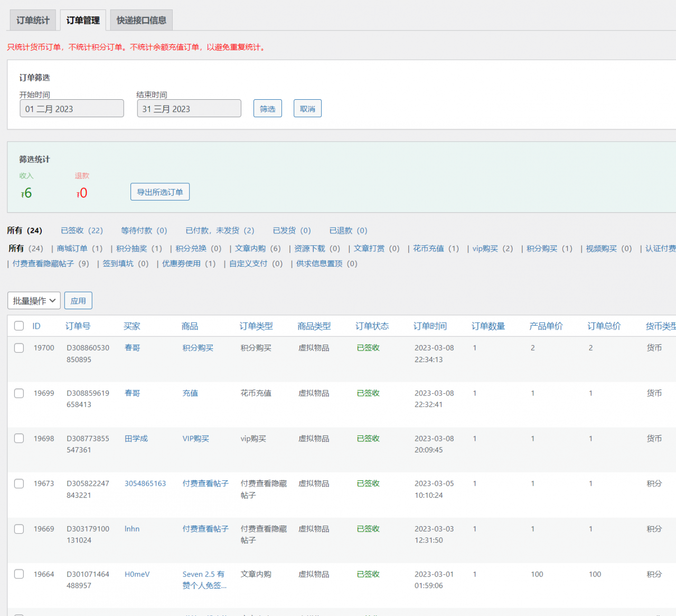Image resolution: width=676 pixels, height=616 pixels.
Task: Filter order type 花币充值 (1)
Action: point(436,249)
